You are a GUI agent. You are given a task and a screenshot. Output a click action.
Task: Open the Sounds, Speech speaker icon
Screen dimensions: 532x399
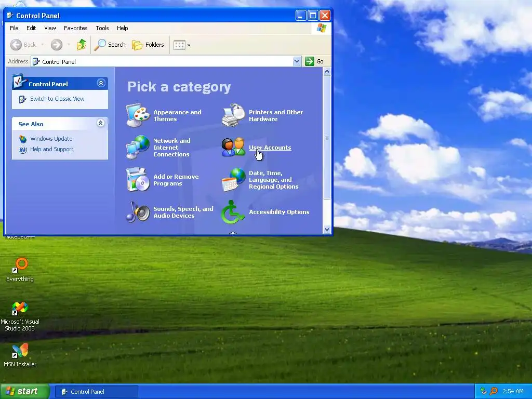(x=138, y=212)
